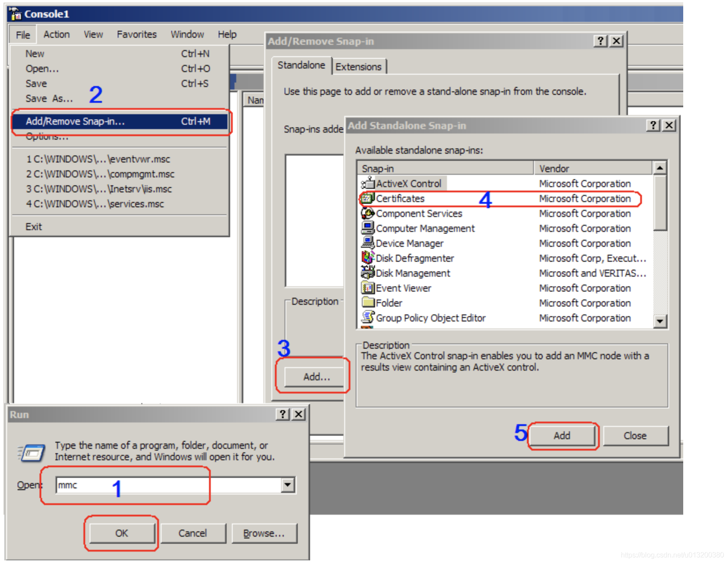Open recent file iis.msc
728x563 pixels.
tap(119, 189)
